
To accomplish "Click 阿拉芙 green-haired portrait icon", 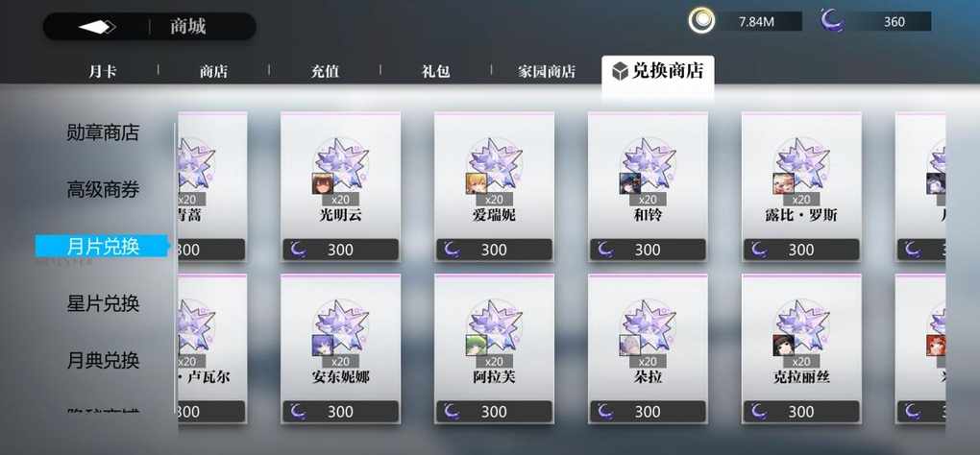I will click(475, 346).
